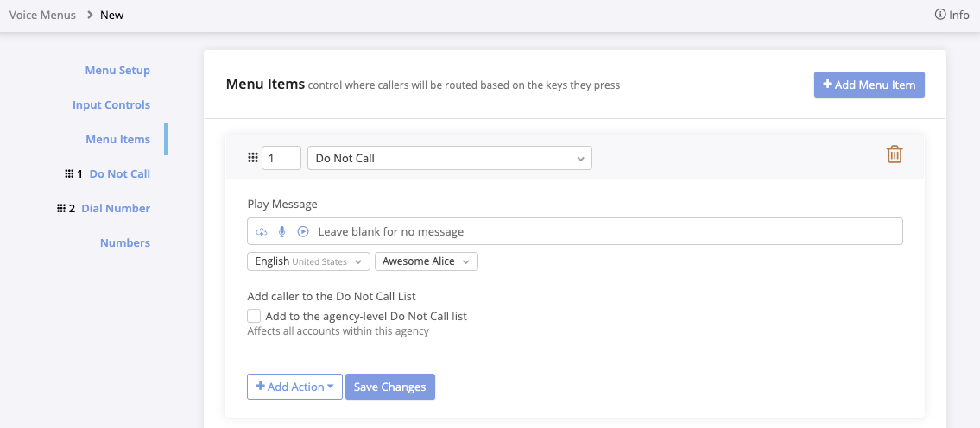Go to Menu Setup section

point(117,70)
